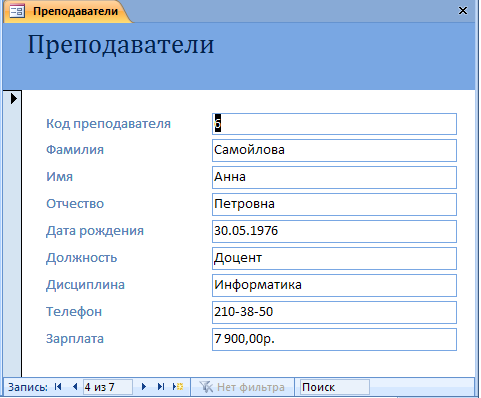This screenshot has height=398, width=481.
Task: Click the current record number box
Action: pyautogui.click(x=107, y=387)
